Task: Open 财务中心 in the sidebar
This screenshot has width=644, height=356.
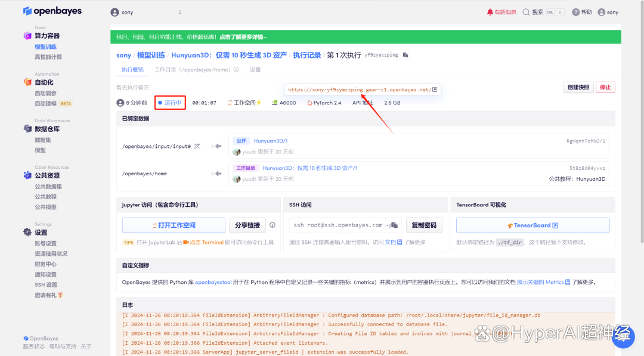Action: pyautogui.click(x=45, y=264)
